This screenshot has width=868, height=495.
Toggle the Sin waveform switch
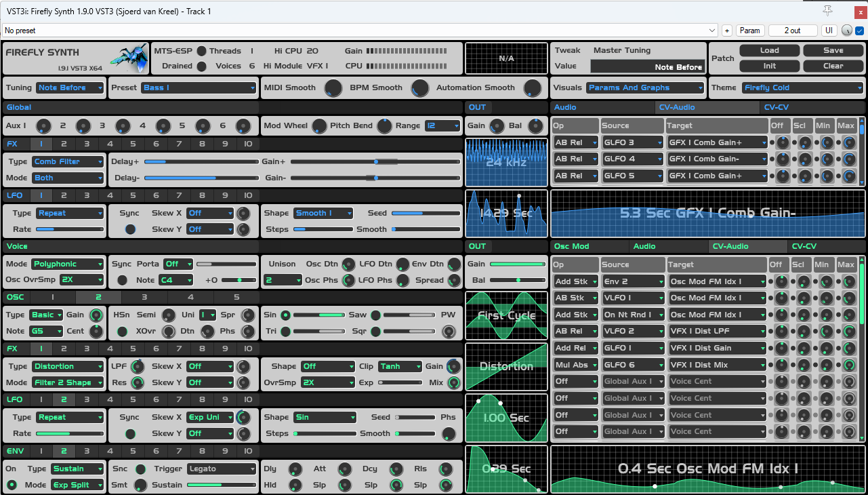point(285,315)
